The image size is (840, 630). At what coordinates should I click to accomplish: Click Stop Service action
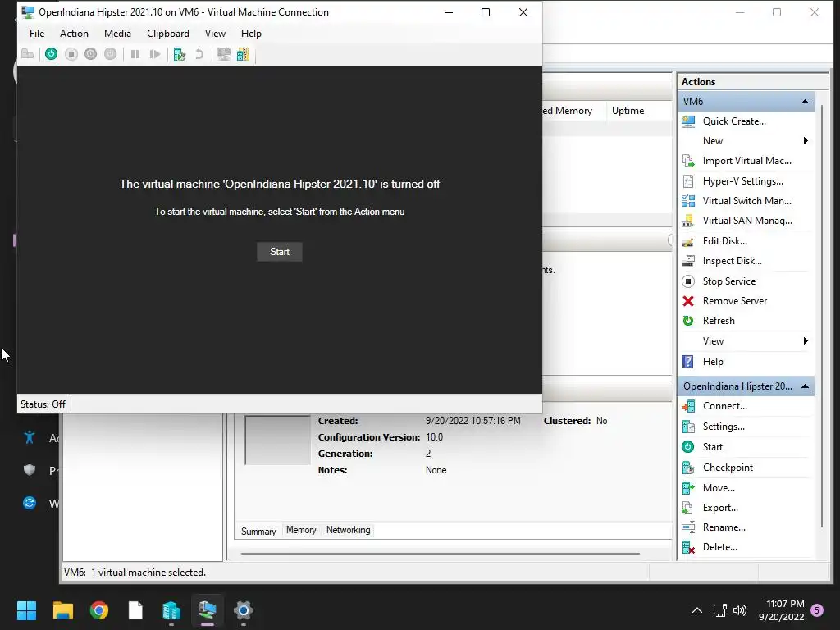[728, 281]
